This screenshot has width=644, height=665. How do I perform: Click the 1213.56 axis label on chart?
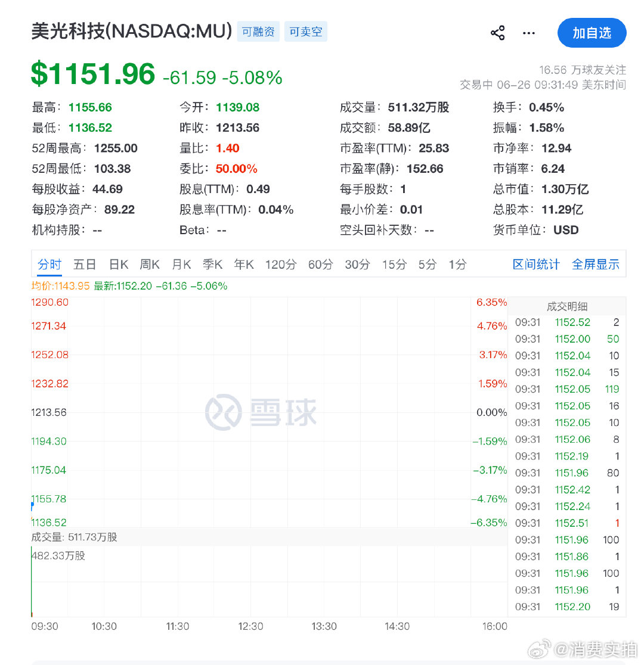click(x=48, y=412)
